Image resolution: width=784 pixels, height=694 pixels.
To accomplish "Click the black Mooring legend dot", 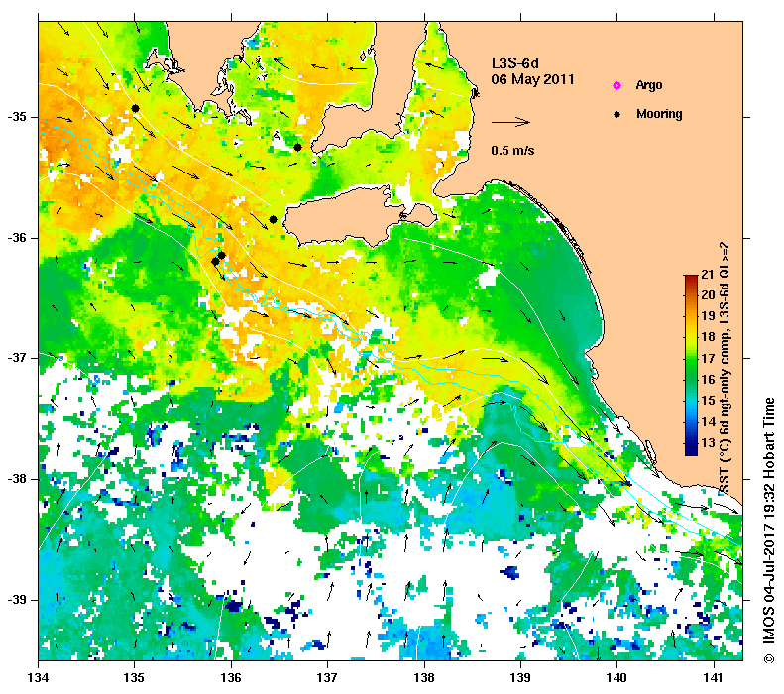I will coord(617,114).
